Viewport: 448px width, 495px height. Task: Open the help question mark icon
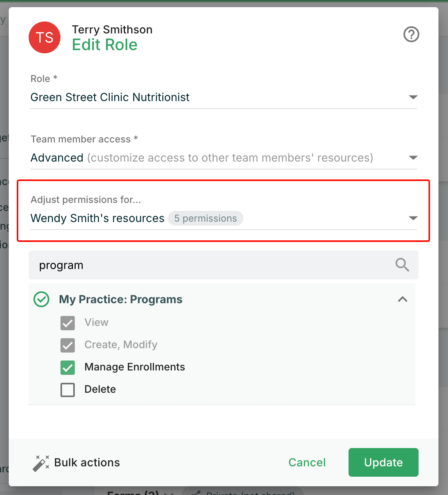411,34
